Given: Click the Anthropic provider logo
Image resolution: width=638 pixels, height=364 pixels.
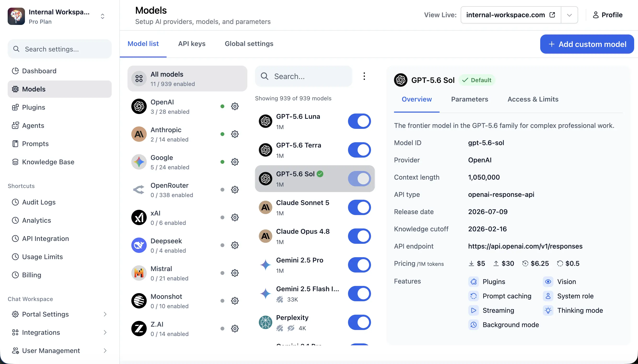Looking at the screenshot, I should (139, 134).
